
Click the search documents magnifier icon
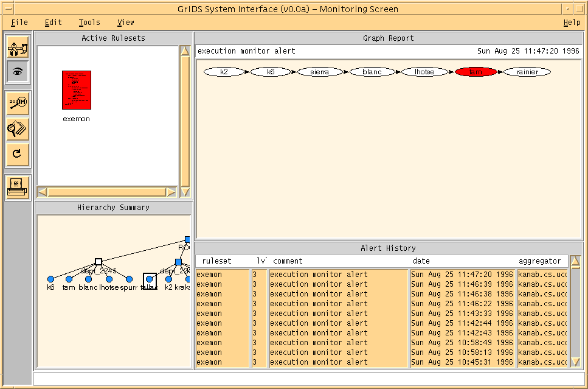[18, 128]
